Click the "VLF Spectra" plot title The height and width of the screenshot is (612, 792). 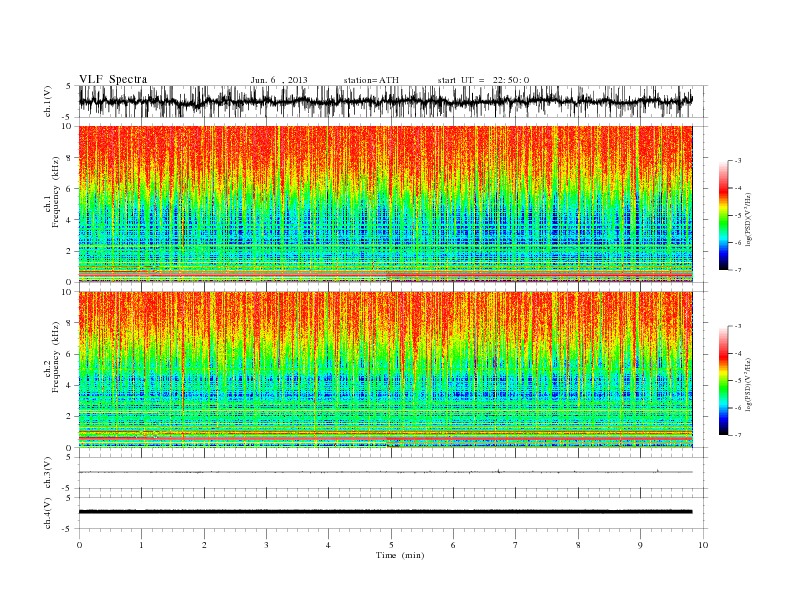[113, 79]
